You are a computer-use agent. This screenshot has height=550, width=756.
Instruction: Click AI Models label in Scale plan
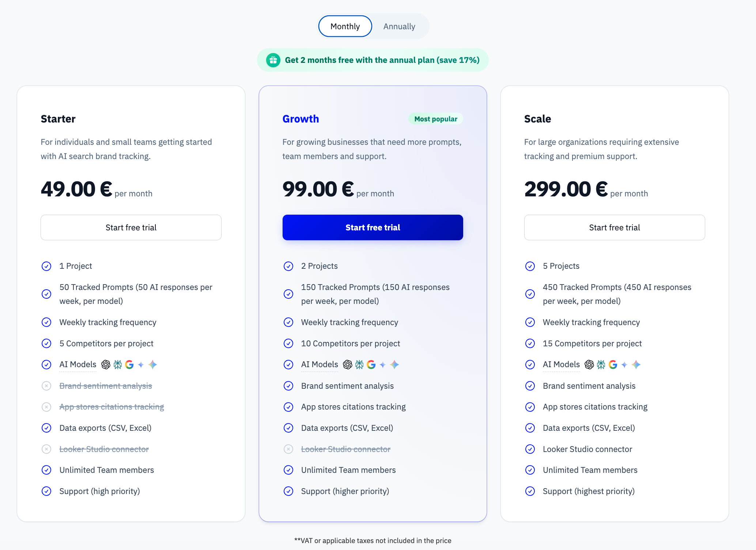[561, 365]
